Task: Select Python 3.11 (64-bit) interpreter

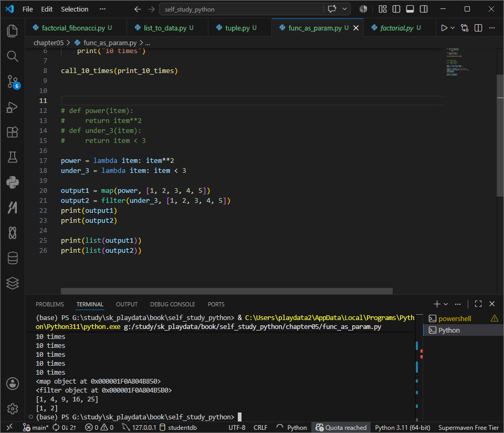Action: (x=403, y=427)
